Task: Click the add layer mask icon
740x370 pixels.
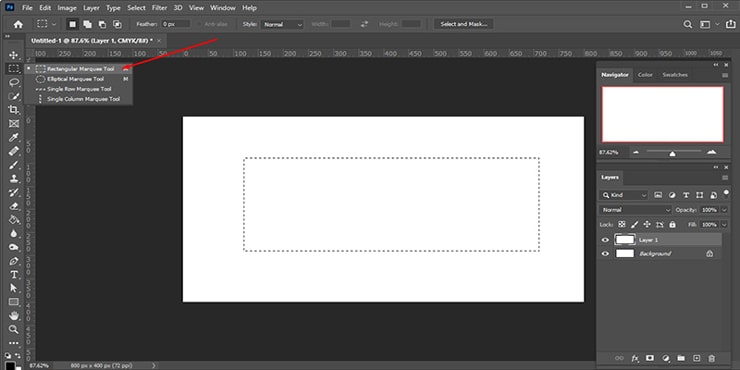Action: [650, 359]
